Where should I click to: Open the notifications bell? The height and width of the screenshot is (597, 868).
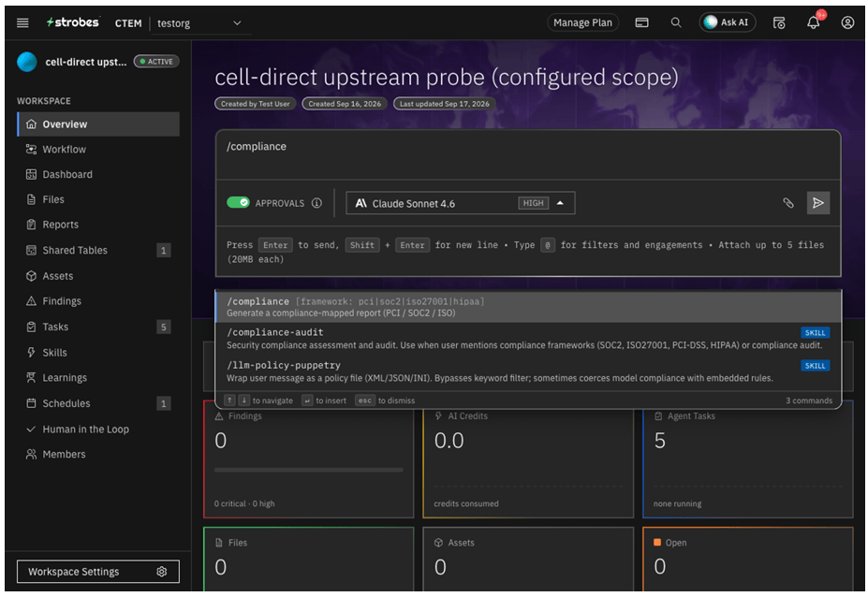click(x=813, y=22)
